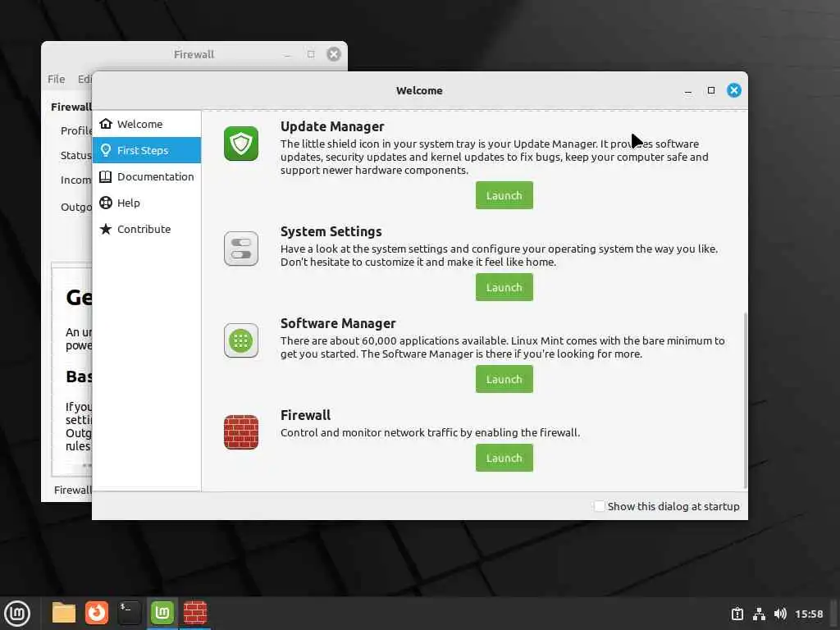The image size is (840, 630).
Task: Open the Documentation sidebar page
Action: (147, 176)
